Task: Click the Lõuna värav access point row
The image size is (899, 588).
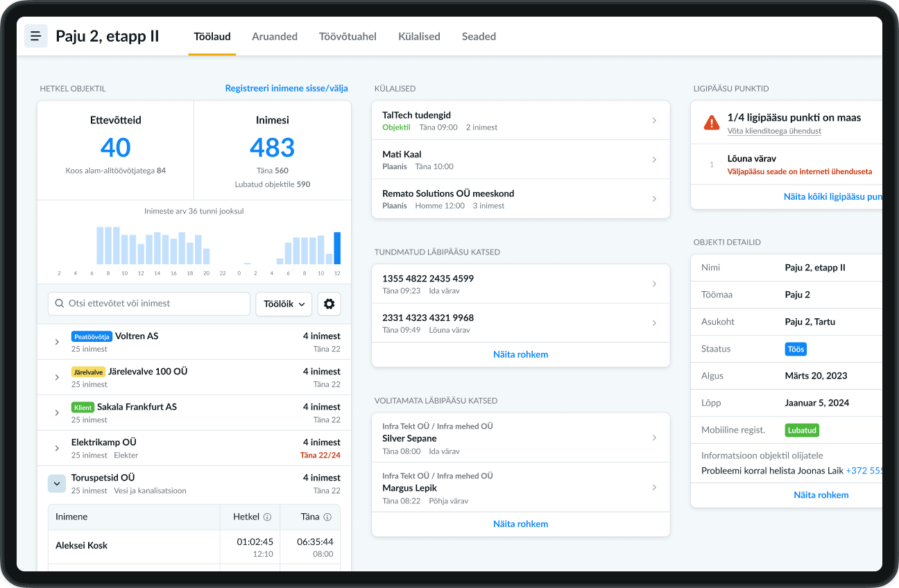Action: pyautogui.click(x=787, y=164)
